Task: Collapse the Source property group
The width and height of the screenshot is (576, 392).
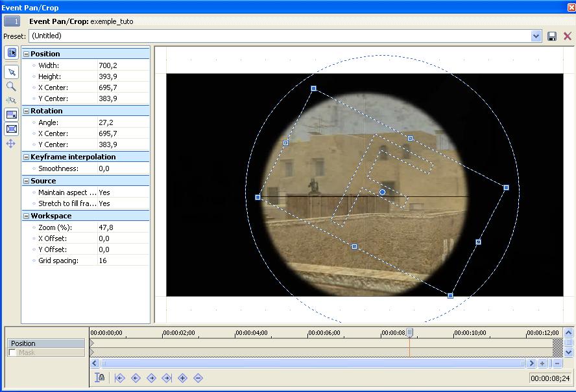Action: pos(26,181)
